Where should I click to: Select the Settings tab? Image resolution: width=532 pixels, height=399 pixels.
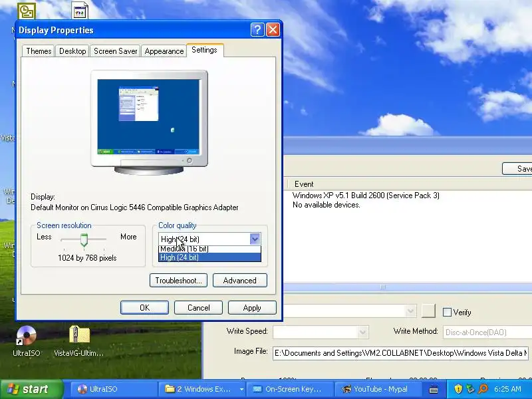pyautogui.click(x=204, y=50)
